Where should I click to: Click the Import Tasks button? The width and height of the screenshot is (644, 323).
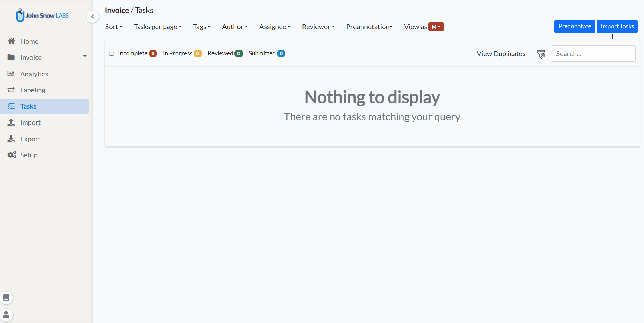pos(617,26)
